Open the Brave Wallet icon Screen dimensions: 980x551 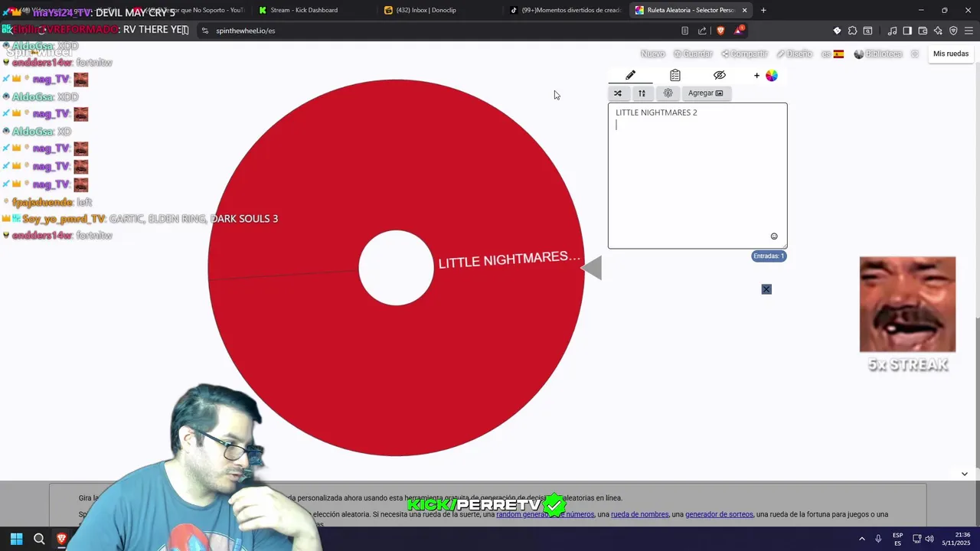click(x=923, y=31)
